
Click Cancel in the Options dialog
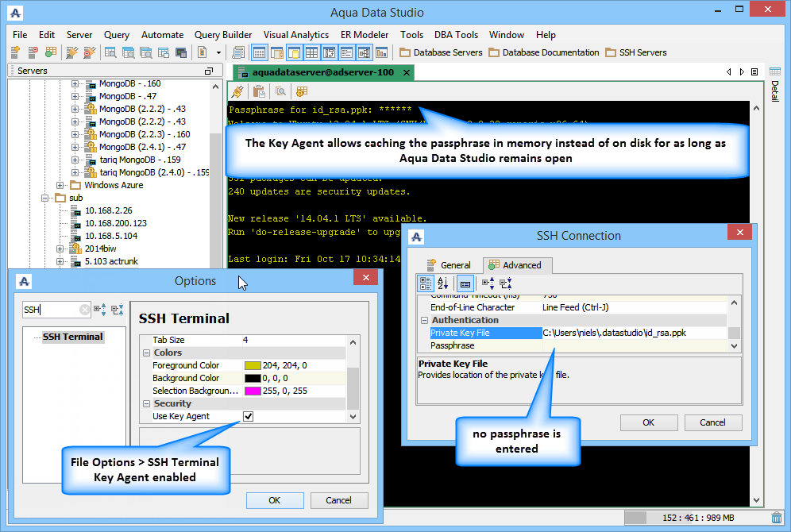[339, 500]
